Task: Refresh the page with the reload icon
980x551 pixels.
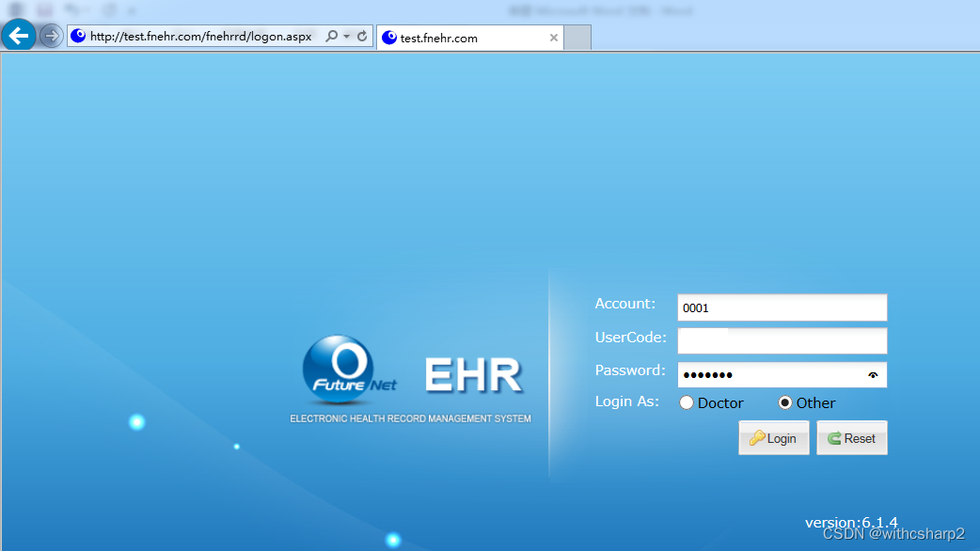Action: click(x=362, y=37)
